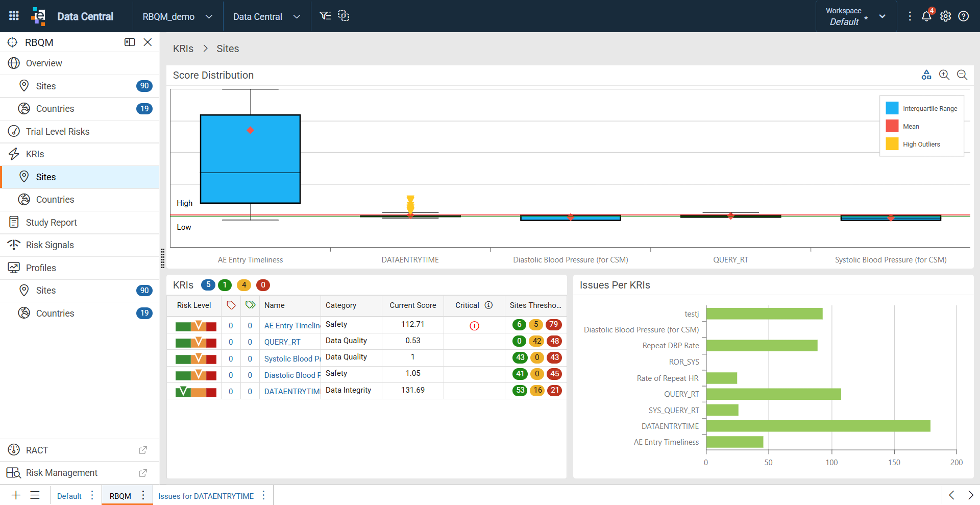
Task: Sort by the Current Score column
Action: (x=413, y=305)
